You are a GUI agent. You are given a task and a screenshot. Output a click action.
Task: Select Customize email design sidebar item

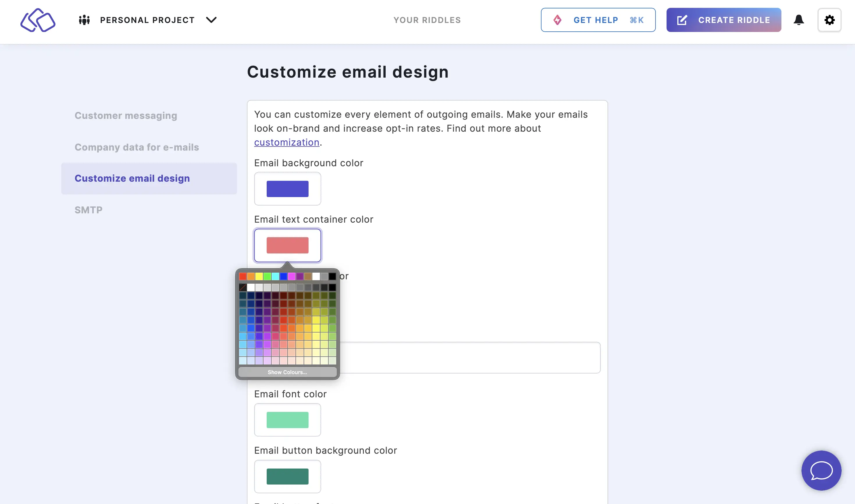[149, 178]
